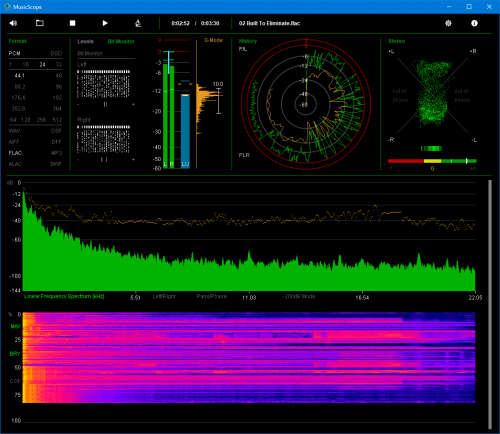Click the 10.0 loudness range value

[x=218, y=84]
